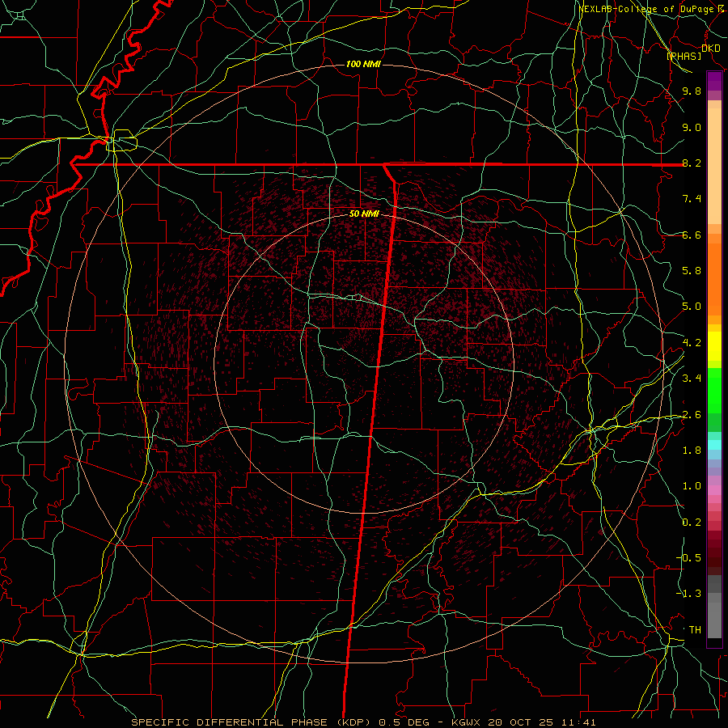Click the 0.2 value on the color scale
The height and width of the screenshot is (728, 728).
(692, 523)
